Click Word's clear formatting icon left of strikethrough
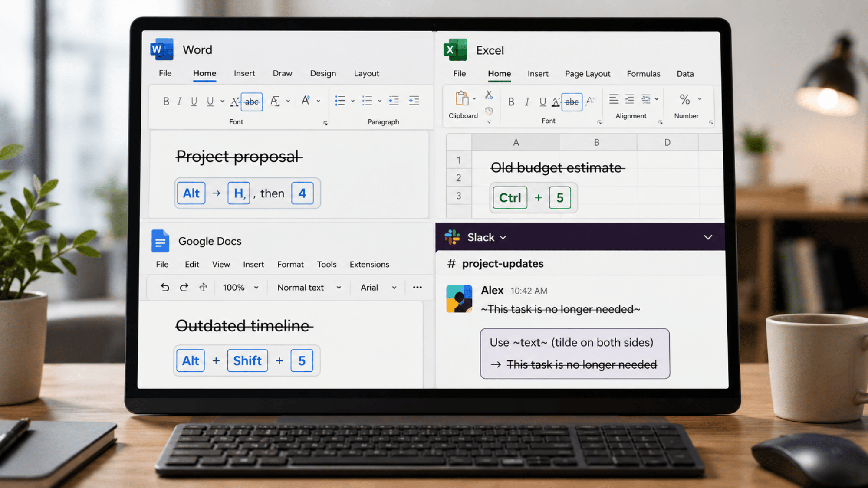Image resolution: width=868 pixels, height=488 pixels. pyautogui.click(x=235, y=102)
